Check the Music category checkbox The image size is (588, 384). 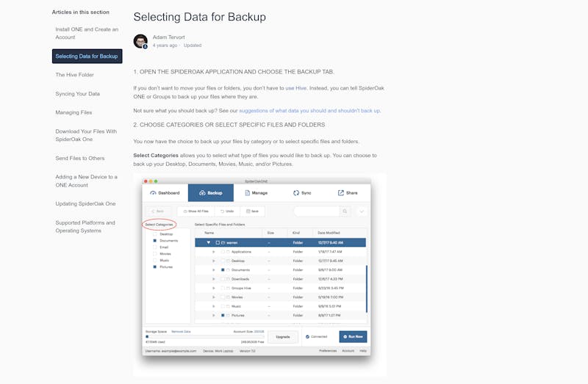pos(155,261)
